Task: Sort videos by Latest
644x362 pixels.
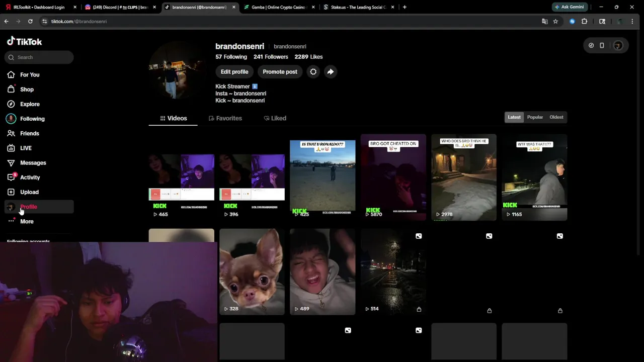Action: pyautogui.click(x=514, y=117)
